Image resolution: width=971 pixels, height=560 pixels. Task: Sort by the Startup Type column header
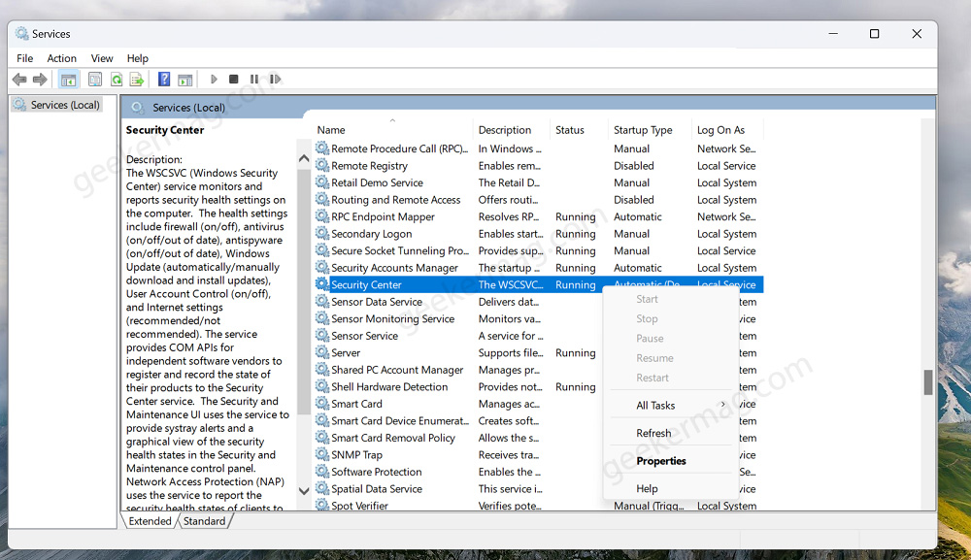click(x=650, y=130)
